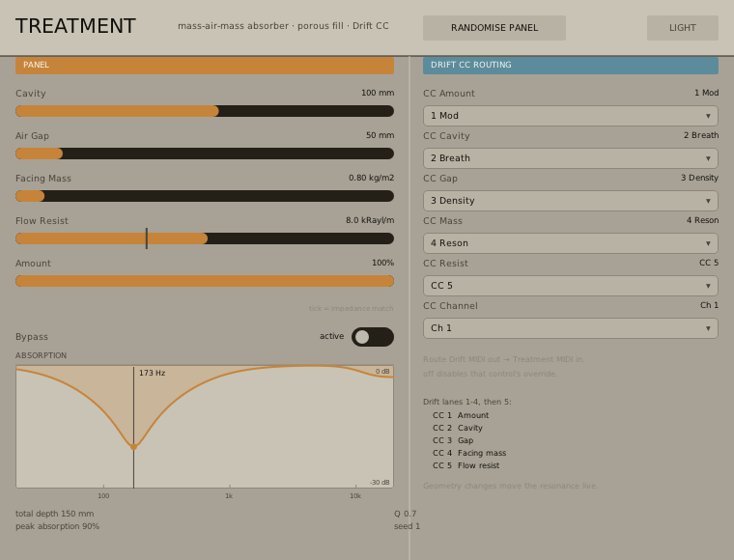The width and height of the screenshot is (734, 560).
Task: Change the Facing Mass slider
Action: pos(205,196)
